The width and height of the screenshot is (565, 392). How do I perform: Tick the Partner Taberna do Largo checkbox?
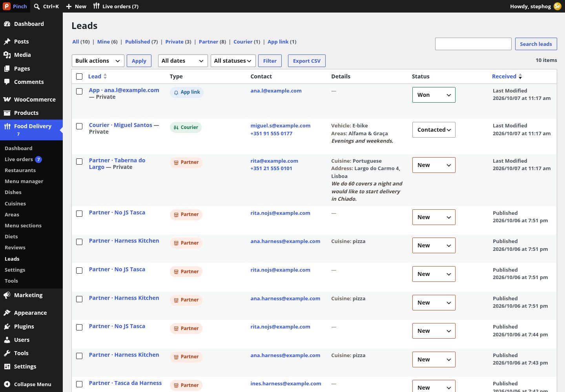click(79, 162)
